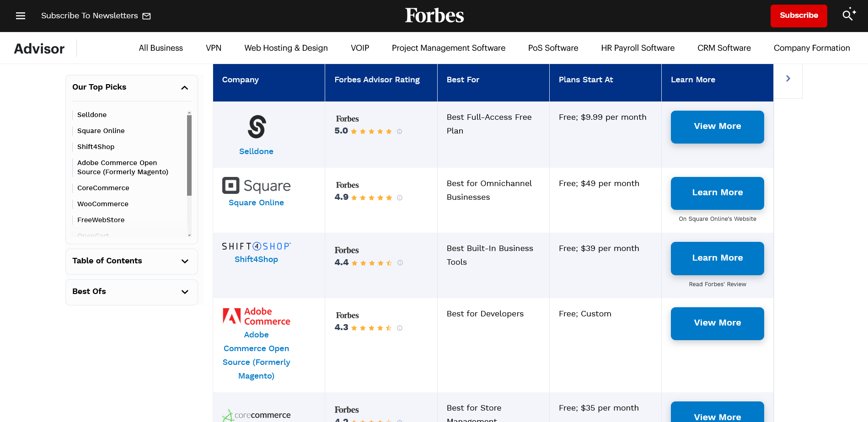This screenshot has height=422, width=868.
Task: Select Shift4Shop in Our Top Picks
Action: coord(96,147)
